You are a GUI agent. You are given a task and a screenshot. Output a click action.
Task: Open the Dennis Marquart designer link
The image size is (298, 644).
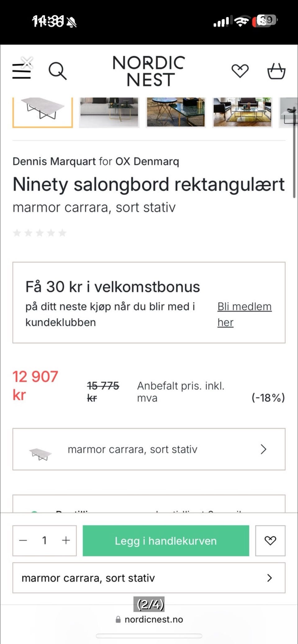tap(54, 161)
